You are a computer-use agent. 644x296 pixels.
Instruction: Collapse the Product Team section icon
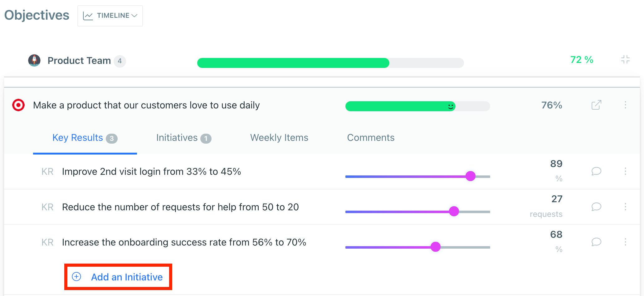[x=625, y=60]
